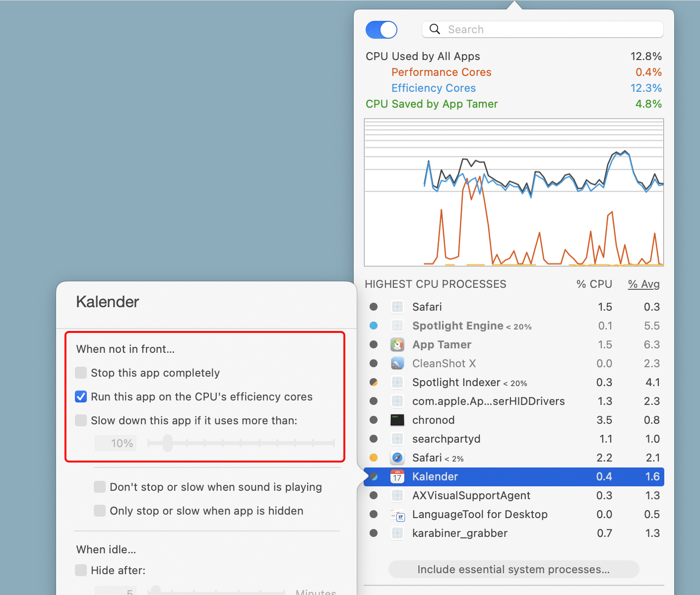The image size is (700, 595).
Task: Click the chronod terminal icon
Action: click(x=397, y=420)
